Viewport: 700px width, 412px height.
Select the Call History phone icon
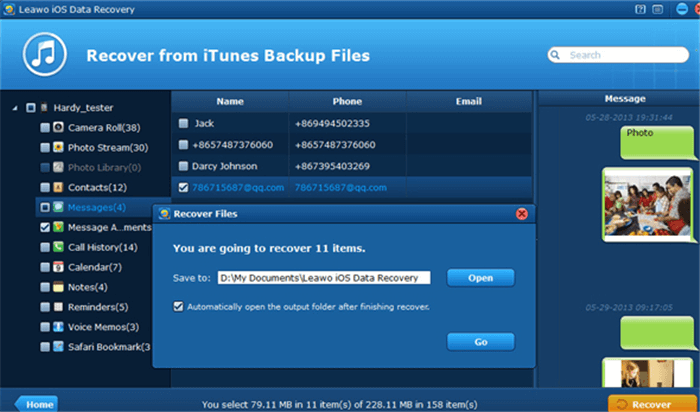click(x=59, y=247)
